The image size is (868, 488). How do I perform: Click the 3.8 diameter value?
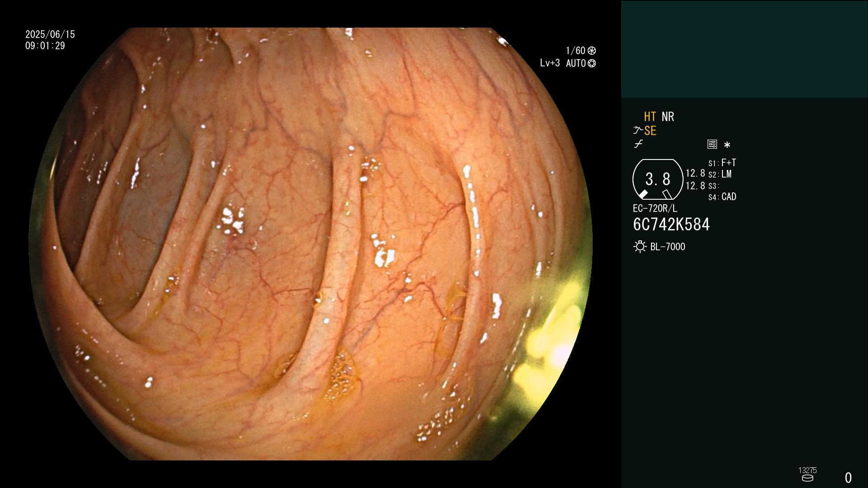tap(658, 179)
